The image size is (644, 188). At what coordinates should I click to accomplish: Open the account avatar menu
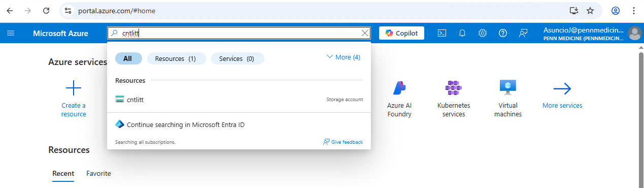[635, 33]
